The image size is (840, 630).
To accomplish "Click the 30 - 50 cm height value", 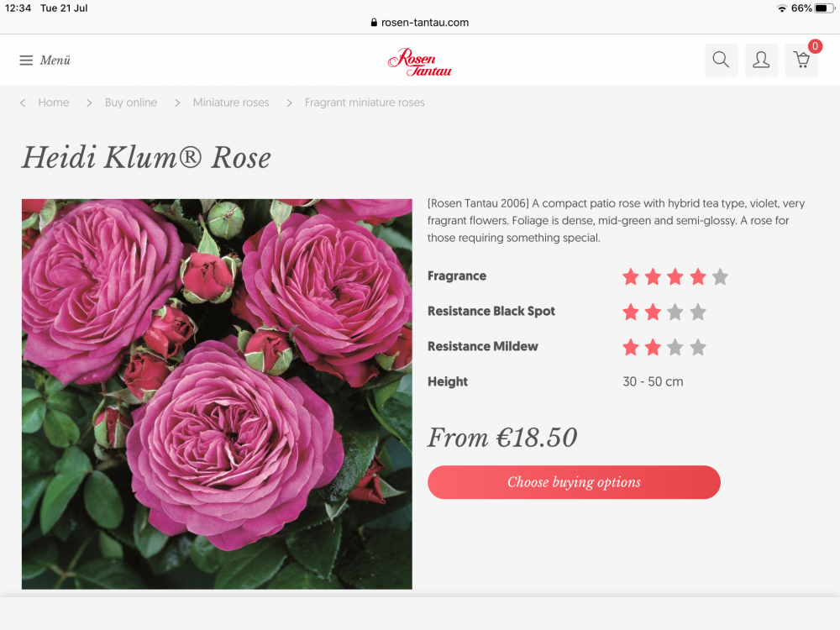I will (x=653, y=381).
